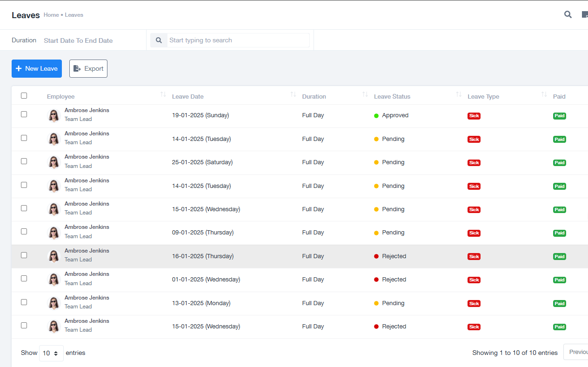The height and width of the screenshot is (367, 588).
Task: Sort table by Leave Date column arrows
Action: (x=293, y=95)
